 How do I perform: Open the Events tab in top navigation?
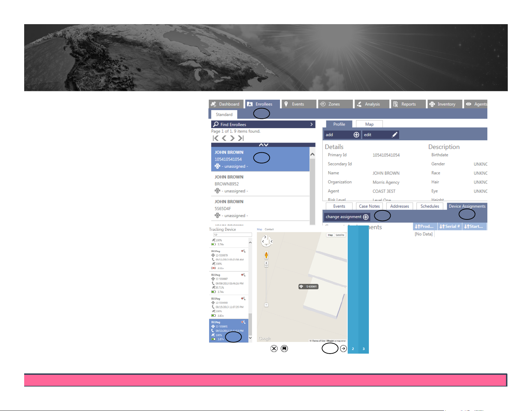click(299, 104)
